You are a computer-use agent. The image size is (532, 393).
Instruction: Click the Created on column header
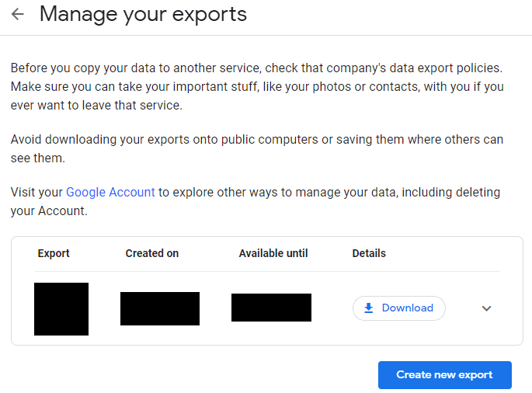click(152, 253)
